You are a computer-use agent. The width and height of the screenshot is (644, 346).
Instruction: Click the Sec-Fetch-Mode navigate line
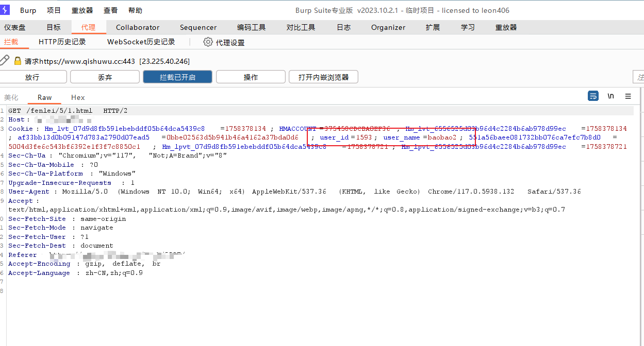[60, 228]
